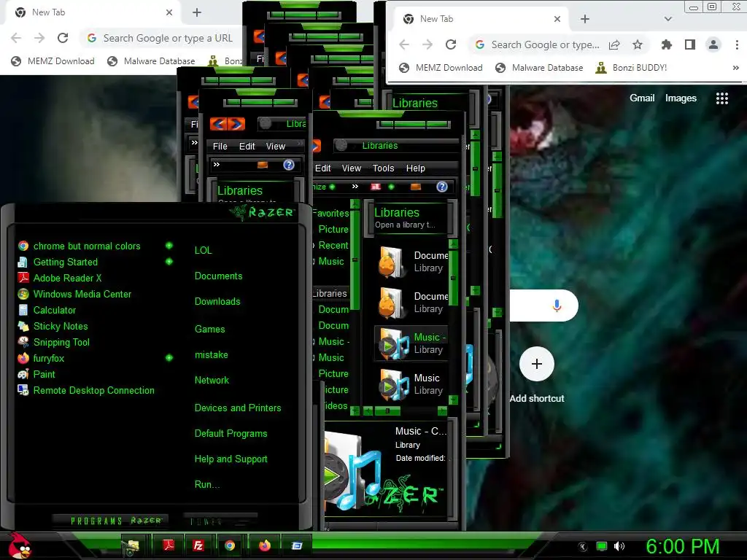747x560 pixels.
Task: Open Organize dropdown in front Libraries window
Action: (x=323, y=187)
